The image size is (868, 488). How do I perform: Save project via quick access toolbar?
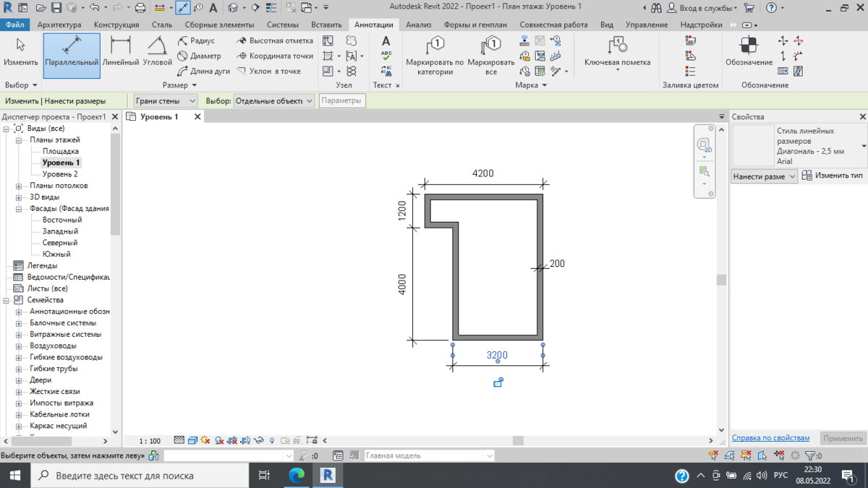click(x=56, y=8)
